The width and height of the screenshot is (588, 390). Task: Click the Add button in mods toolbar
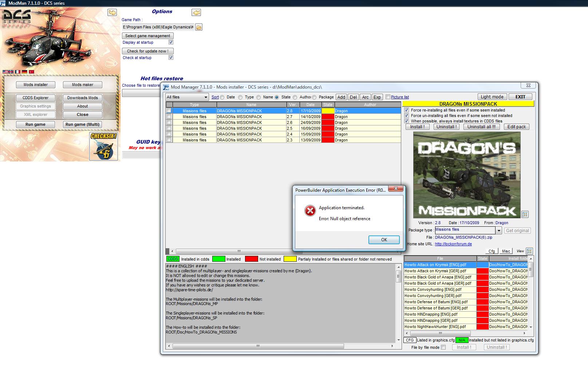click(x=341, y=97)
